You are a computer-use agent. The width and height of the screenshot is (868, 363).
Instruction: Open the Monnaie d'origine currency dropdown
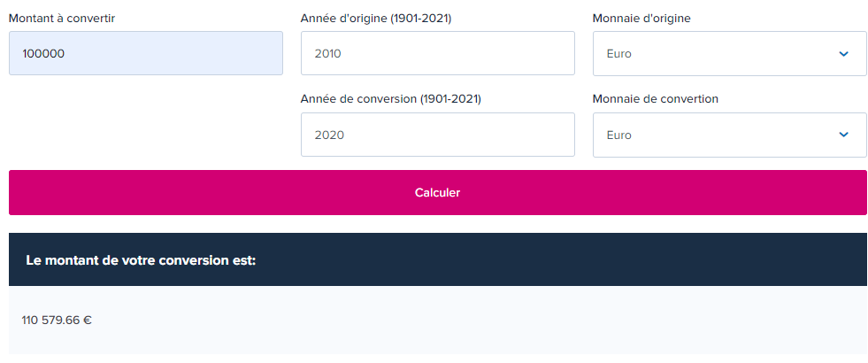pyautogui.click(x=729, y=54)
